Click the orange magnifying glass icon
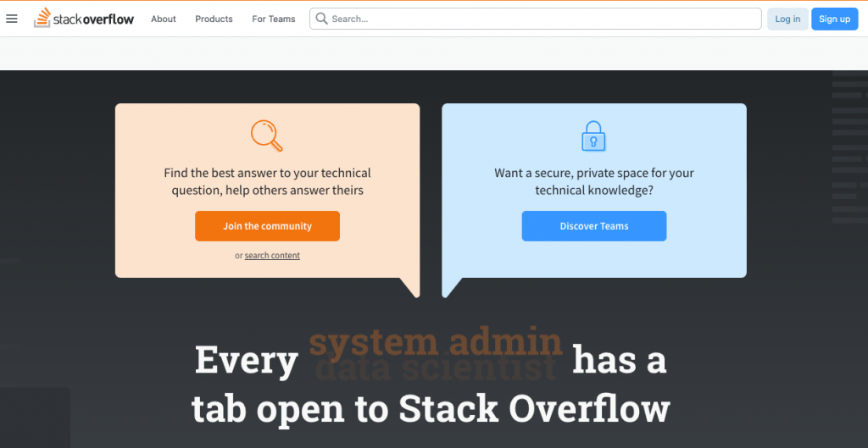This screenshot has height=448, width=868. tap(267, 136)
